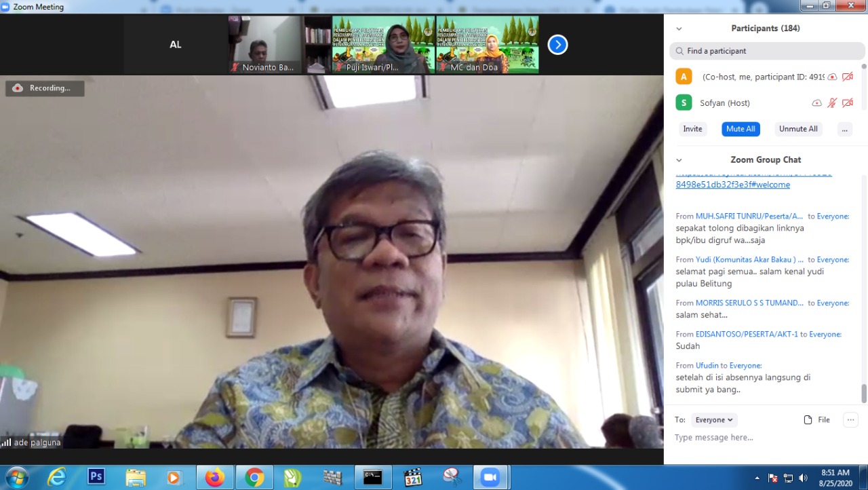Click the cloud recording icon beside Sofyan
868x490 pixels.
coord(817,103)
